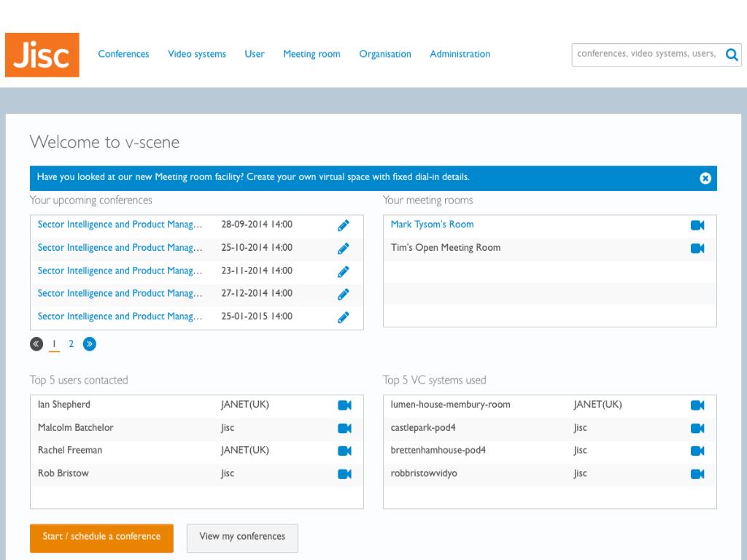
Task: Open the Administration menu
Action: click(460, 54)
